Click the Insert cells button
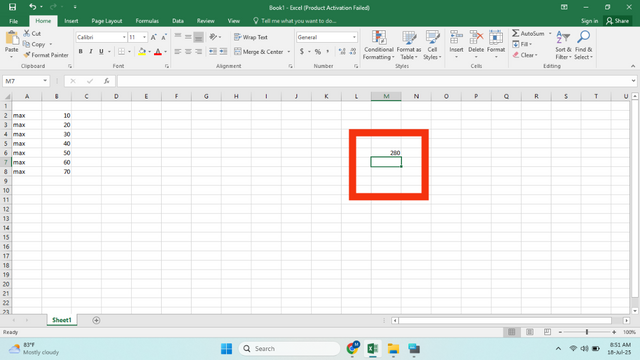Image resolution: width=640 pixels, height=360 pixels. point(456,43)
